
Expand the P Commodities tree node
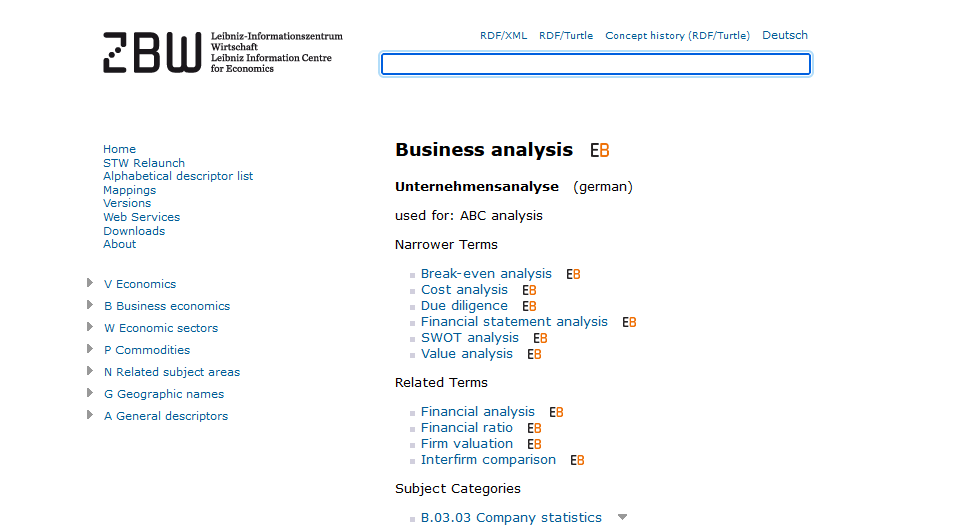(90, 349)
